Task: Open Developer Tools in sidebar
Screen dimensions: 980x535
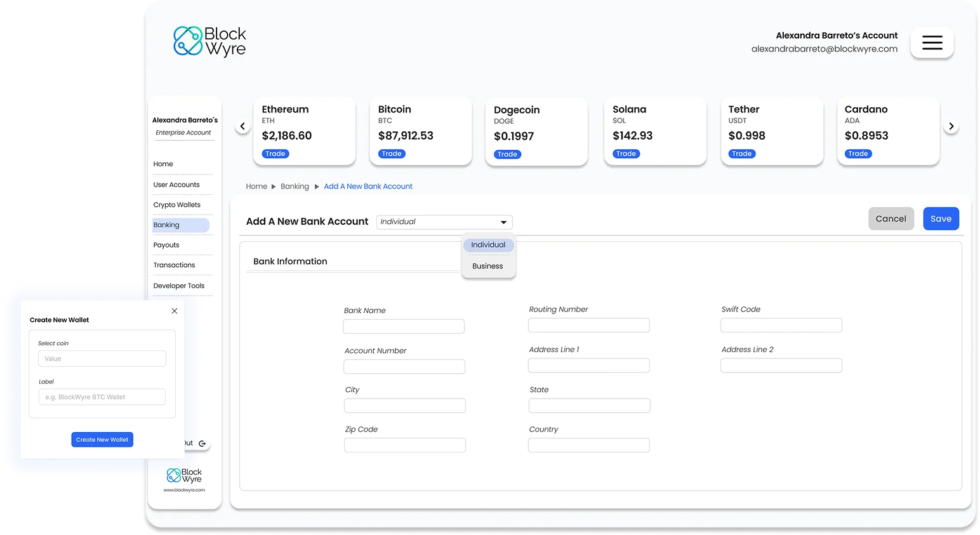Action: [179, 286]
